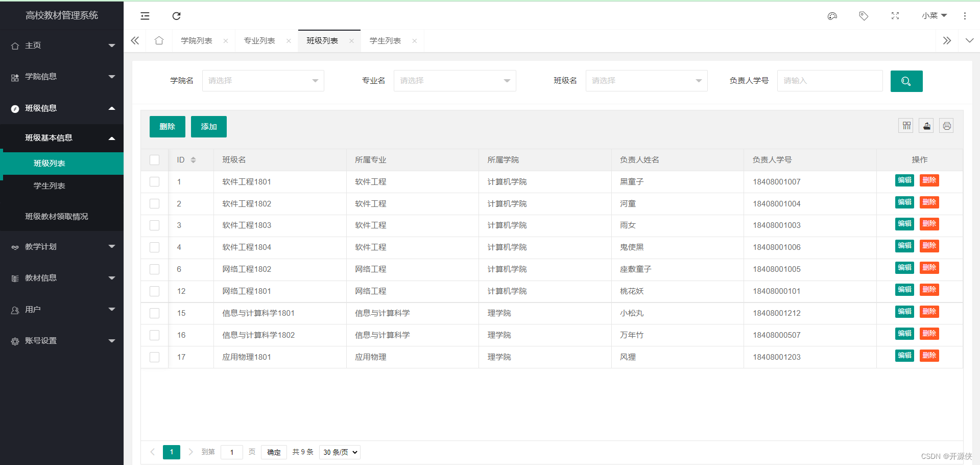Click the export table icon
This screenshot has height=465, width=980.
pos(926,126)
